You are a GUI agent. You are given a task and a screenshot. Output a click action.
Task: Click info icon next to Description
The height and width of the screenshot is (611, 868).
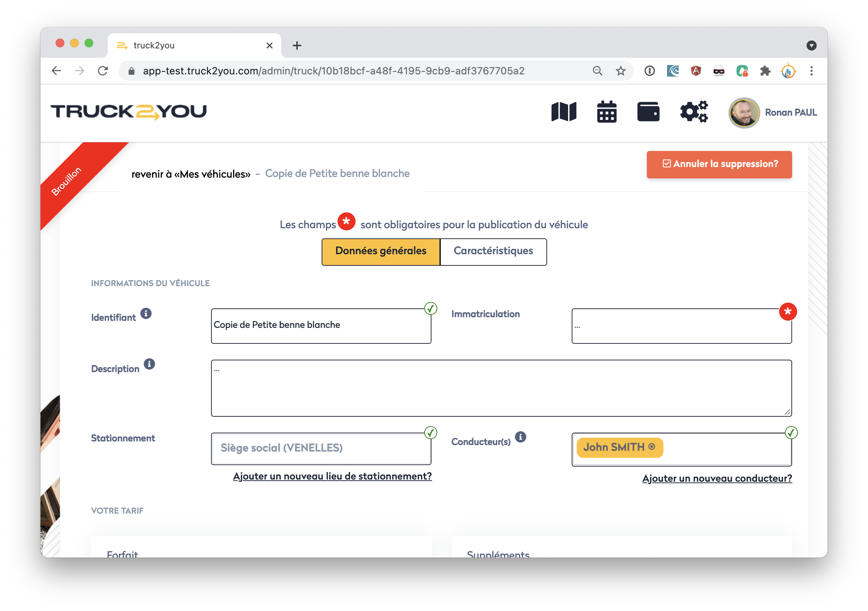pos(149,364)
